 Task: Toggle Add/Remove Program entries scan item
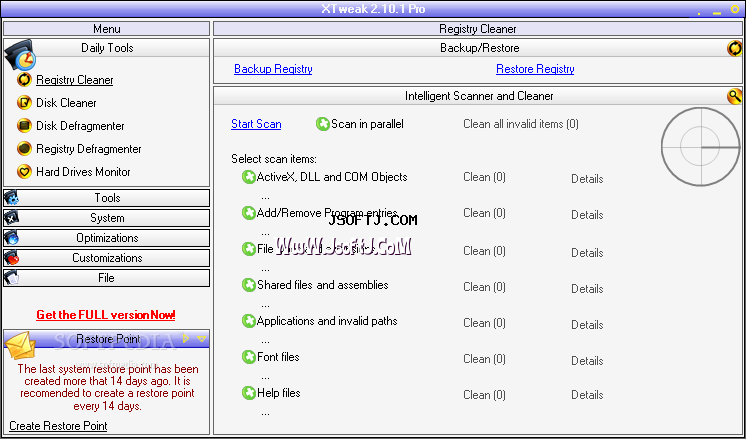(249, 213)
